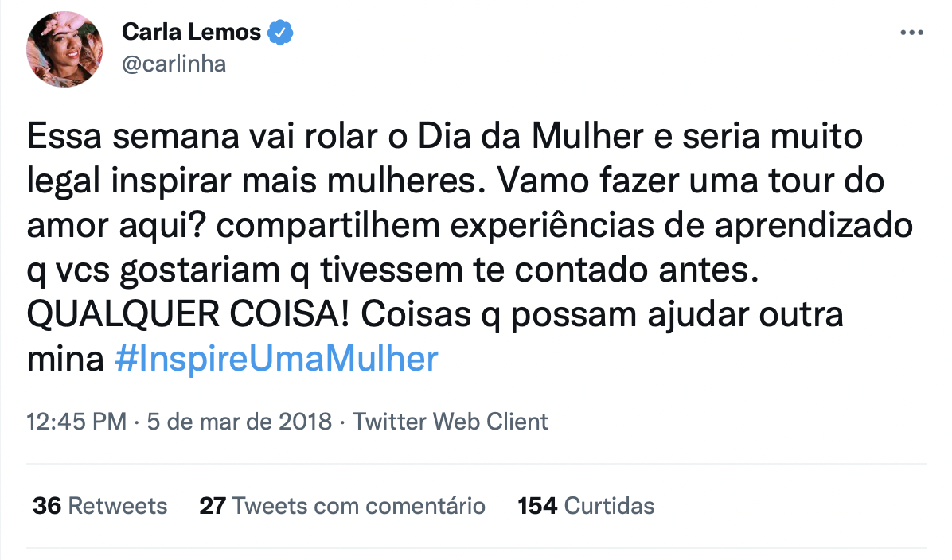The height and width of the screenshot is (560, 952).
Task: Click the date 5 de mar de 2018
Action: click(240, 421)
